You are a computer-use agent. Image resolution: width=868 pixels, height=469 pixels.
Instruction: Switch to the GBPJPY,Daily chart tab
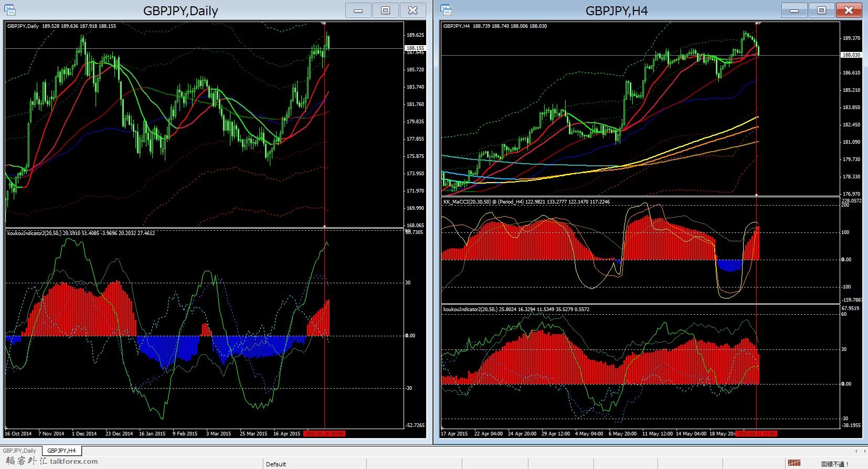[20, 451]
